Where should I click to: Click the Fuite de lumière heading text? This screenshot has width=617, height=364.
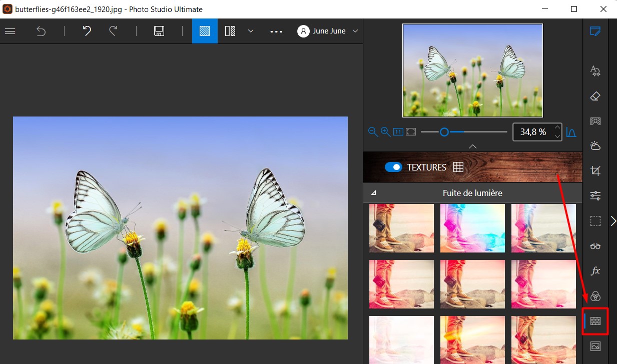(x=472, y=193)
